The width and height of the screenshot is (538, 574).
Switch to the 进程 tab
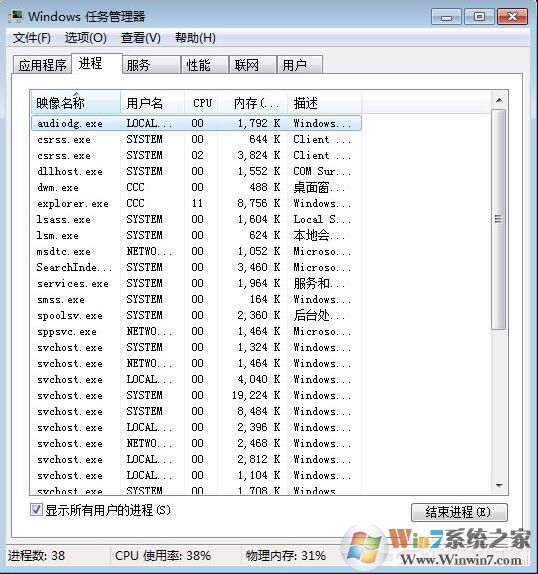(97, 64)
